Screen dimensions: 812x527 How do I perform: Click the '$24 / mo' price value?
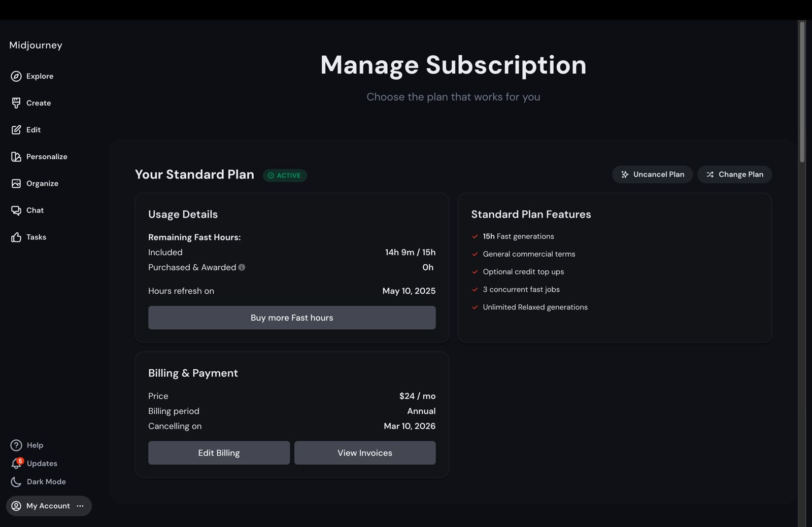click(417, 396)
